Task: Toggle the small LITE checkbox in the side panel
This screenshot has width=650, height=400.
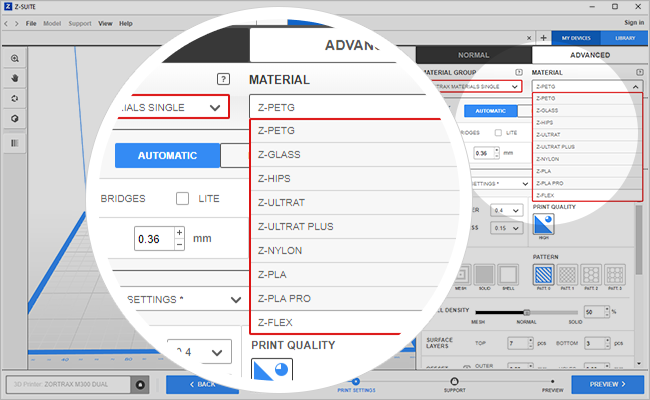Action: point(498,133)
